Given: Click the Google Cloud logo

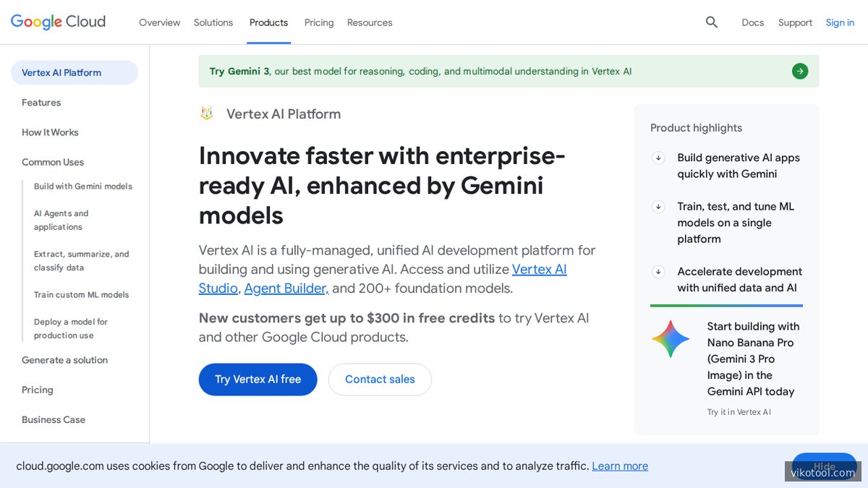Looking at the screenshot, I should (58, 21).
